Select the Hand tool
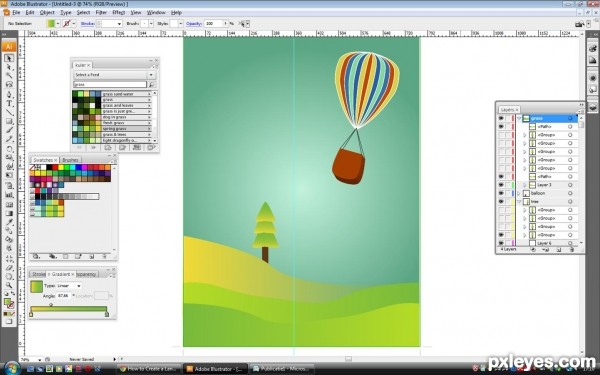This screenshot has height=375, width=600. tap(9, 277)
